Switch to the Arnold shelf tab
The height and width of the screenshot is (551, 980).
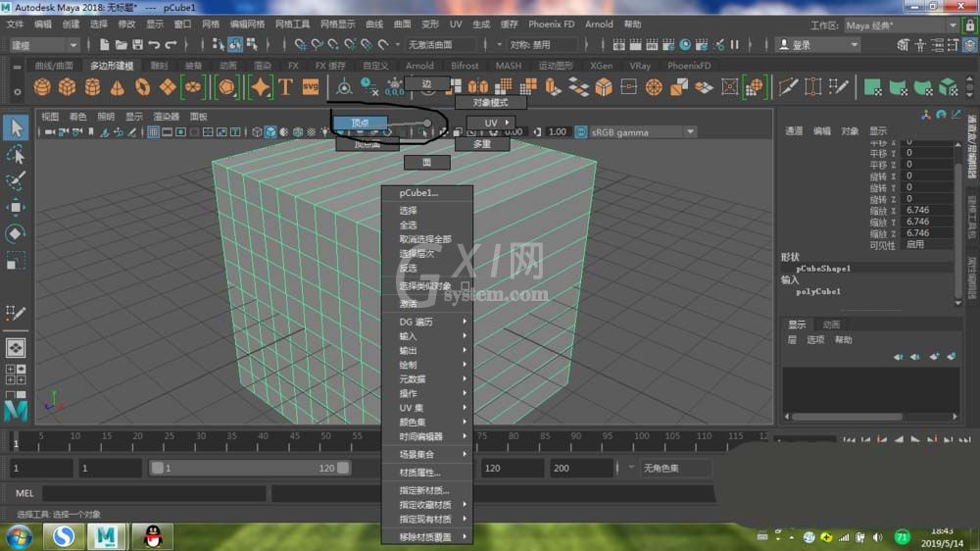419,66
